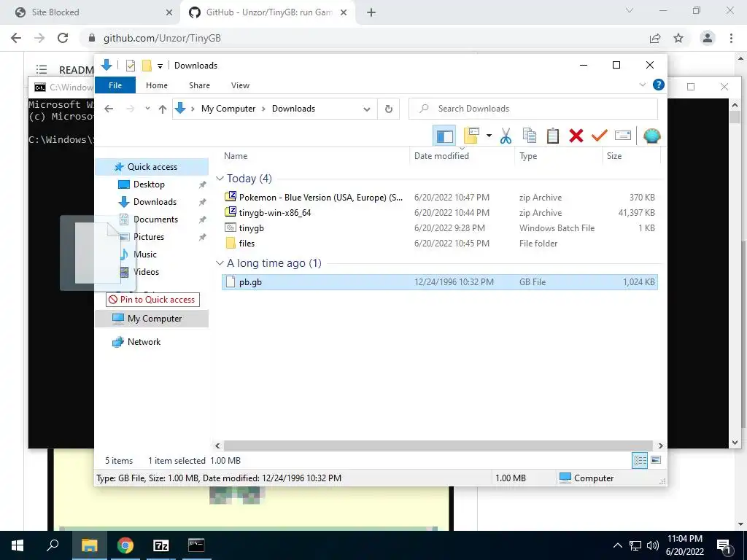The height and width of the screenshot is (560, 747).
Task: Click the Search Downloads field
Action: pyautogui.click(x=533, y=109)
